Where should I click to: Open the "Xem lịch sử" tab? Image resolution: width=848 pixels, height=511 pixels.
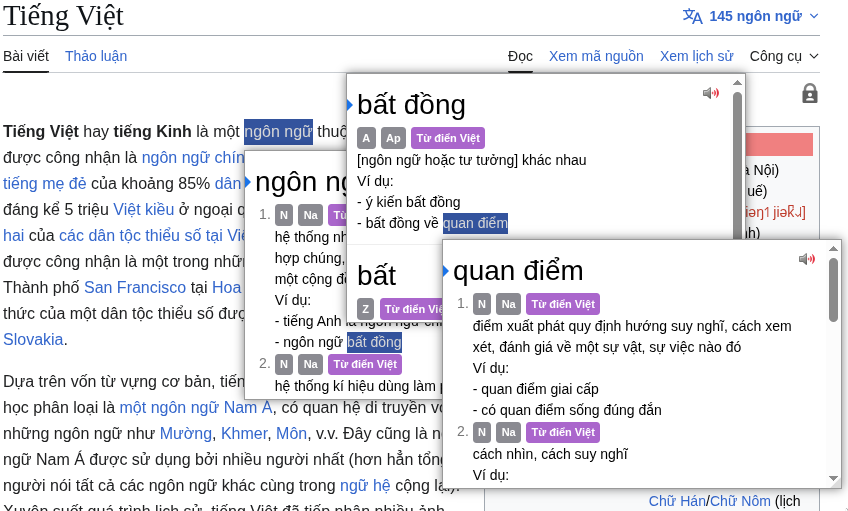point(696,56)
